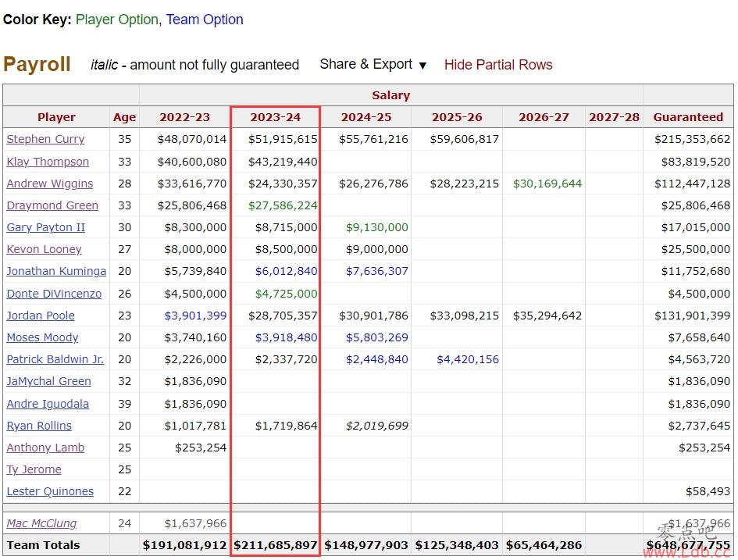Image resolution: width=738 pixels, height=560 pixels.
Task: Click Hide Partial Rows link
Action: click(x=498, y=65)
